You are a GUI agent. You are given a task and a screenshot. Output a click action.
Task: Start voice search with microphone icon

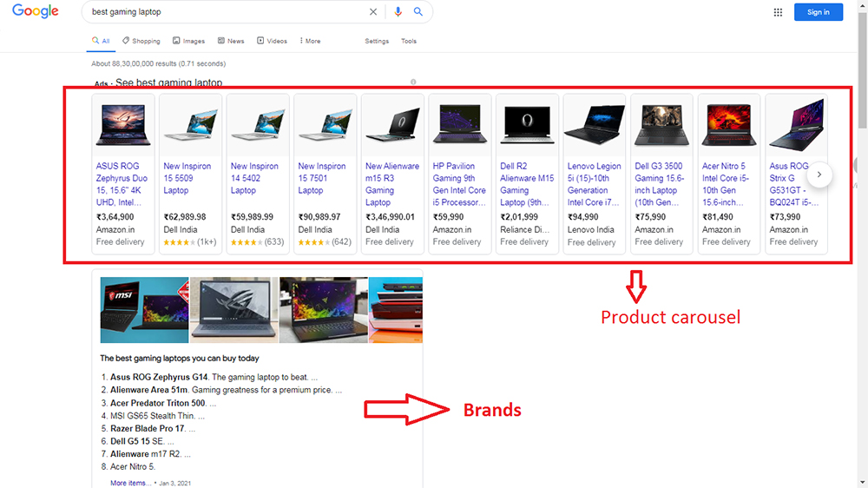[398, 11]
